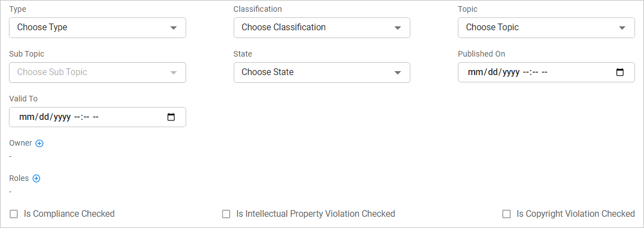Click the Sub Topic dropdown arrow
Viewport: 644px width, 228px height.
coord(173,73)
